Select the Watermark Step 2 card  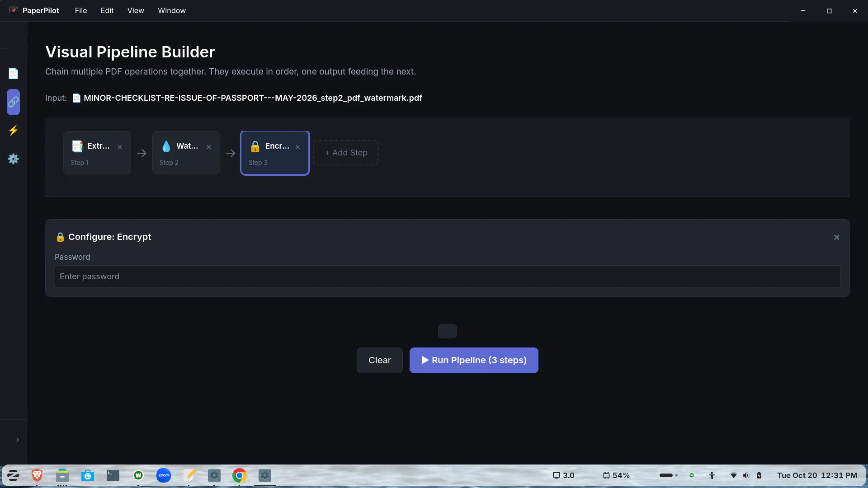click(186, 153)
